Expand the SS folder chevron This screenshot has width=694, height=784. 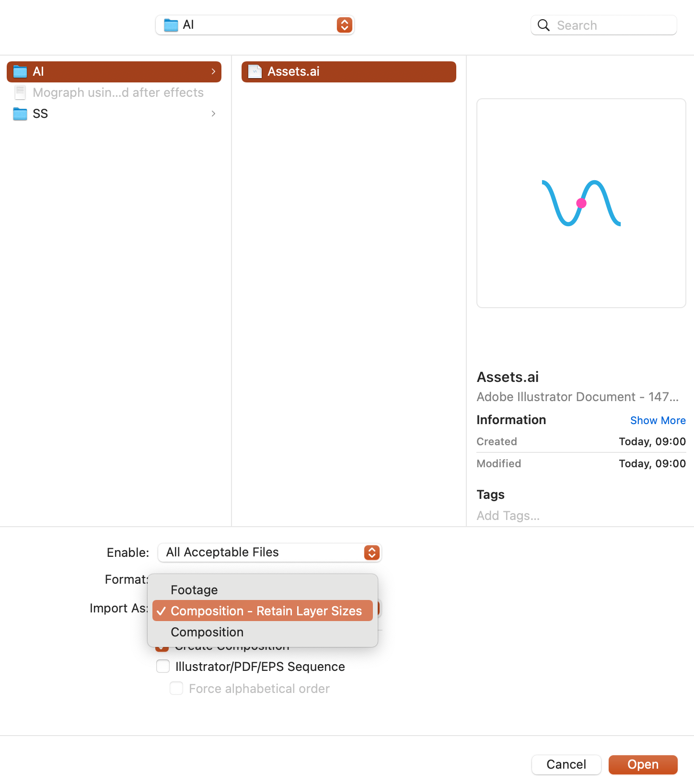[x=213, y=114]
